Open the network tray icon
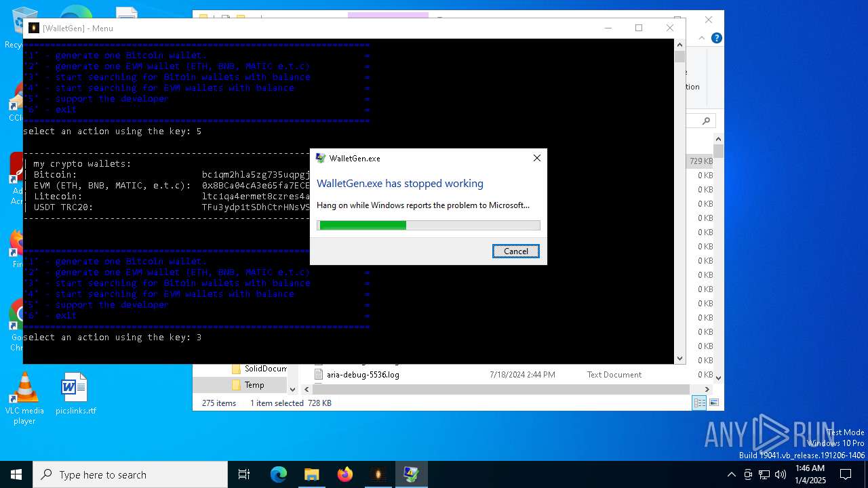This screenshot has height=488, width=868. [x=764, y=474]
